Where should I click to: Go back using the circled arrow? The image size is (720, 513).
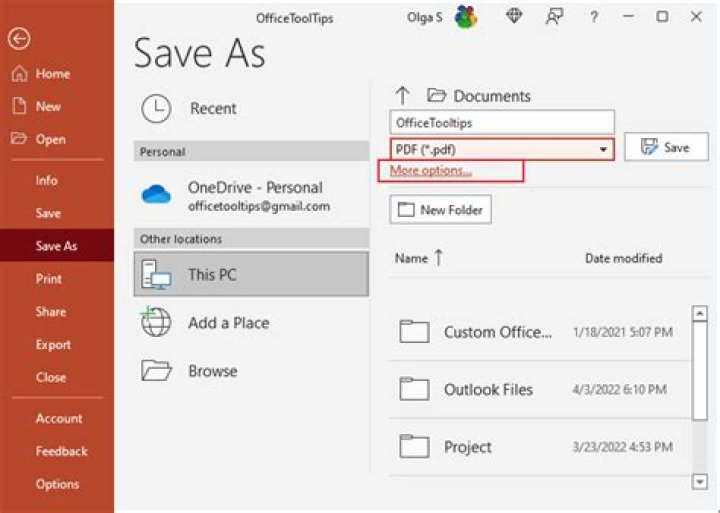(x=19, y=39)
